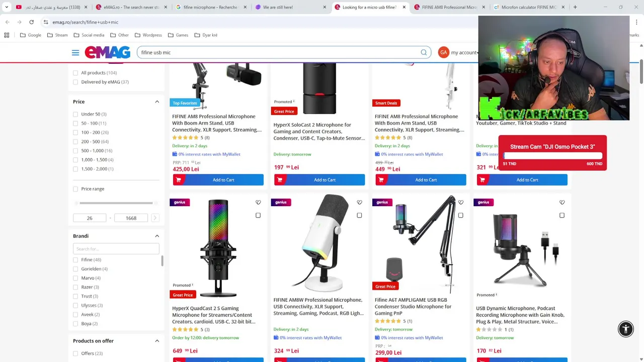Click Genius badge on FIFINE AM8W card
The height and width of the screenshot is (362, 644).
point(281,202)
